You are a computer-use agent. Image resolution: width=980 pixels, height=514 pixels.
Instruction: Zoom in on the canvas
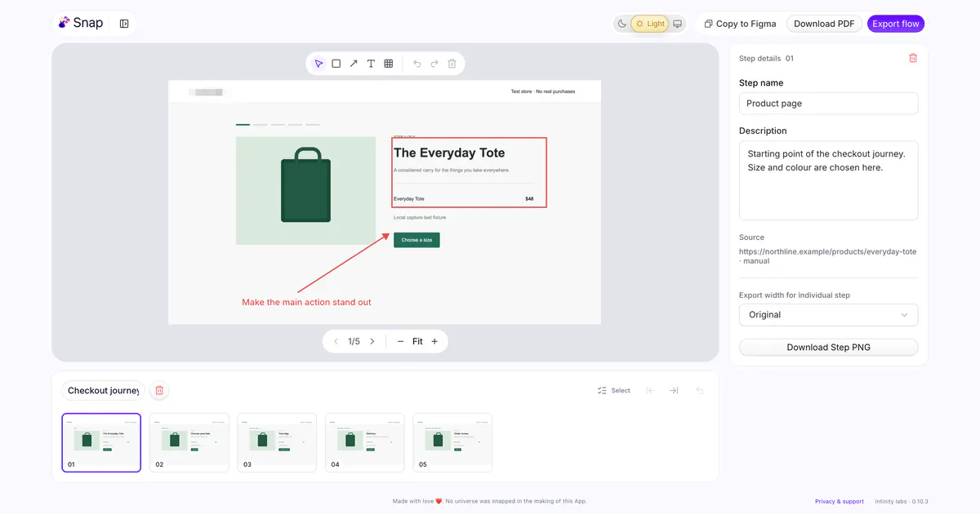point(434,342)
